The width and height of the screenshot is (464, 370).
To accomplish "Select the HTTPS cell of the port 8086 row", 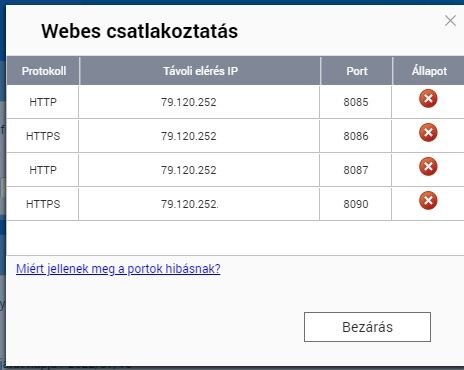I will click(43, 136).
